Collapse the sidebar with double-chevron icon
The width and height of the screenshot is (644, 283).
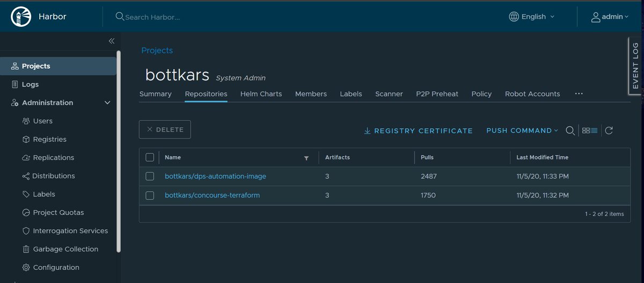[x=112, y=41]
